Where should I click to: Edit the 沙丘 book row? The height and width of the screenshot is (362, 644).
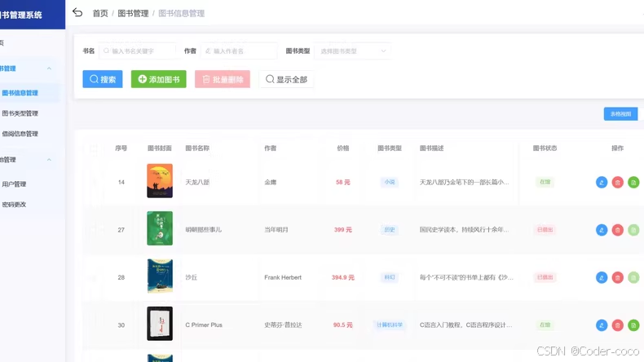(602, 277)
